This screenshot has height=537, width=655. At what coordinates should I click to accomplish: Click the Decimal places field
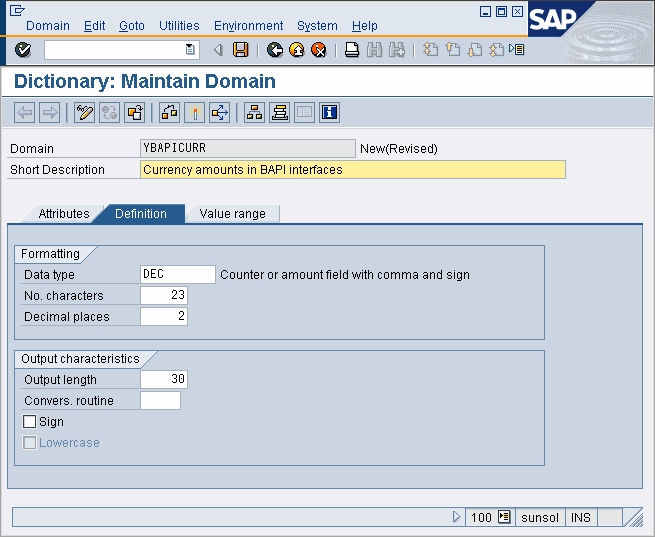[164, 316]
